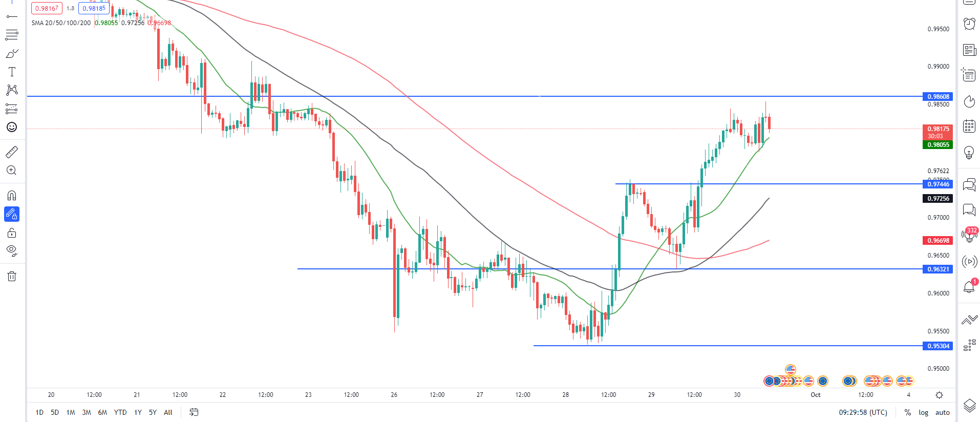Open timezone menu at 09:29:58 (UTC)
The image size is (980, 422).
[863, 412]
